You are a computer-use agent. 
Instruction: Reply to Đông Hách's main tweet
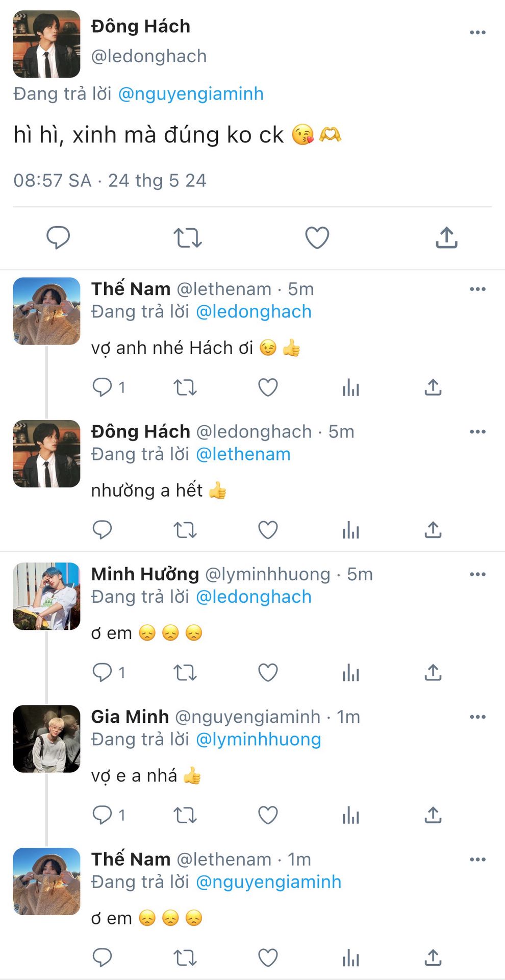click(58, 237)
